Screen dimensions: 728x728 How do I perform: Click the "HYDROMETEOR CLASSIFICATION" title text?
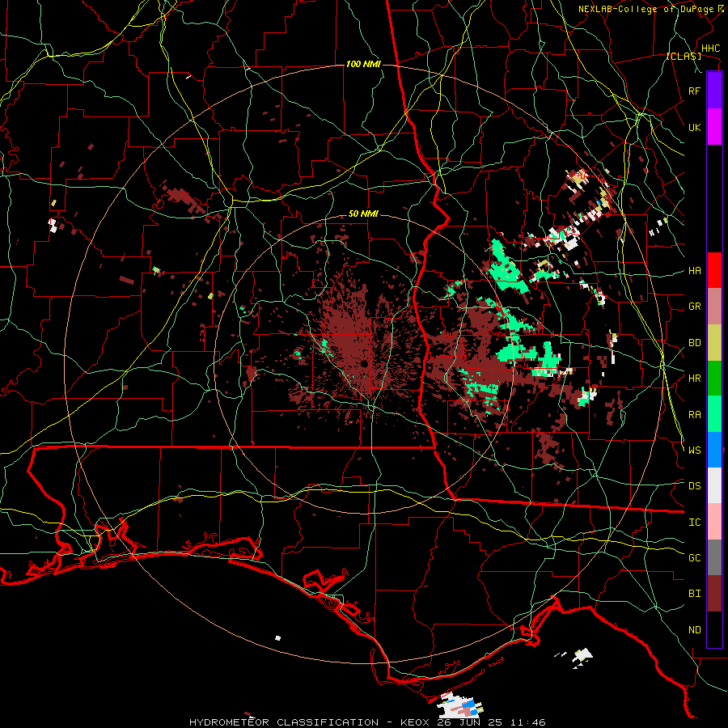point(284,722)
